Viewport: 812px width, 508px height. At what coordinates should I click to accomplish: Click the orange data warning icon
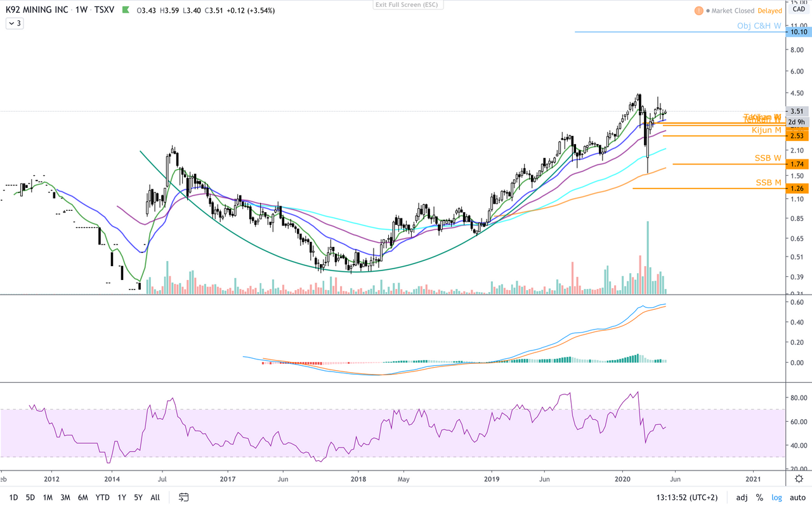(x=699, y=11)
